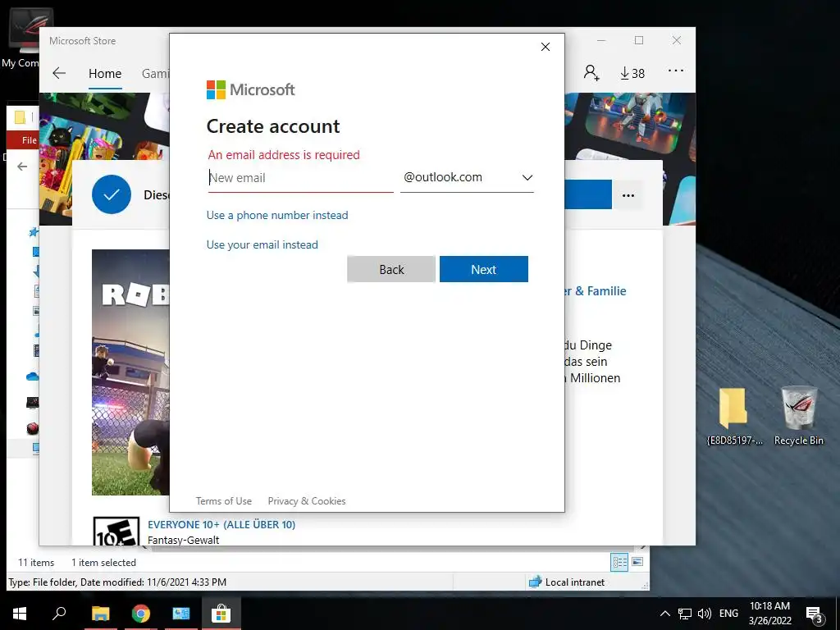Click the blue checkmark circle icon
Image resolution: width=840 pixels, height=630 pixels.
(112, 194)
